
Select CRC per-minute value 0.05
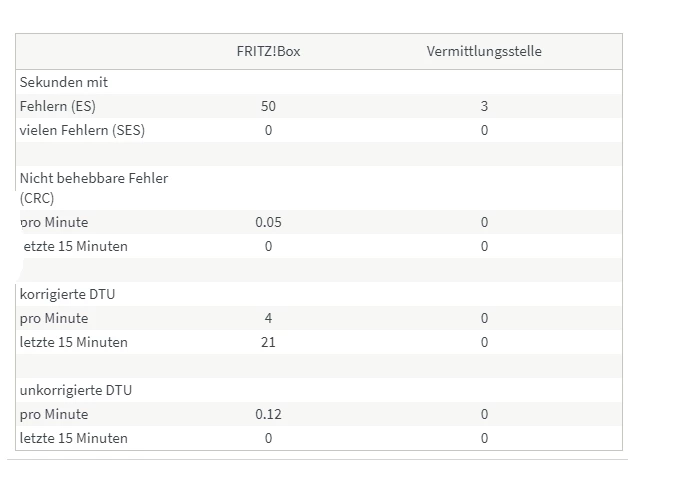tap(268, 222)
